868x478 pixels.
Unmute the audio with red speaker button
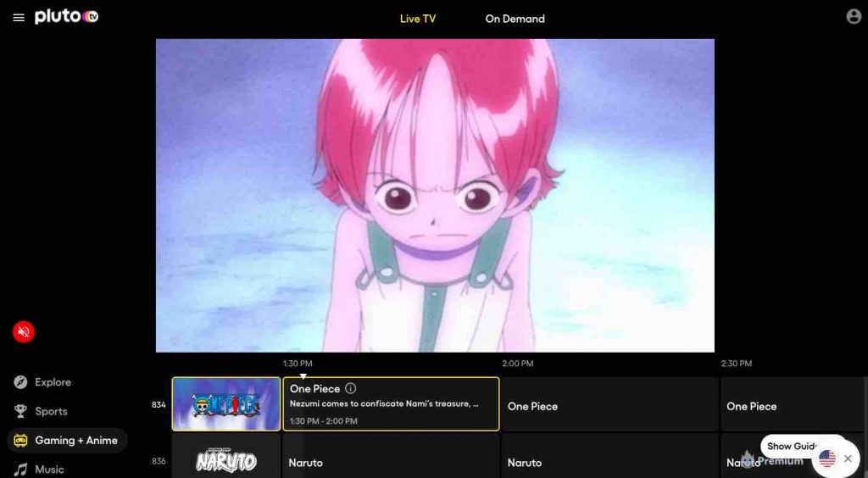tap(24, 332)
